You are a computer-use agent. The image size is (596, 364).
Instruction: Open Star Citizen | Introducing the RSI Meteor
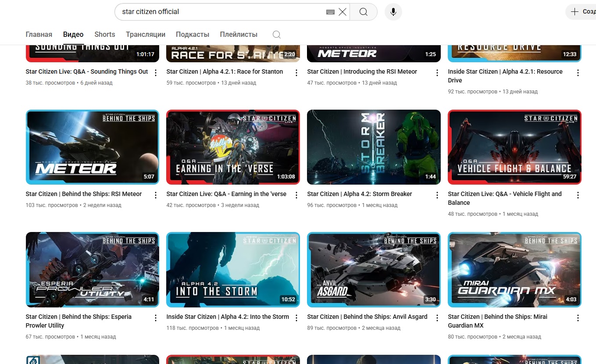click(362, 71)
